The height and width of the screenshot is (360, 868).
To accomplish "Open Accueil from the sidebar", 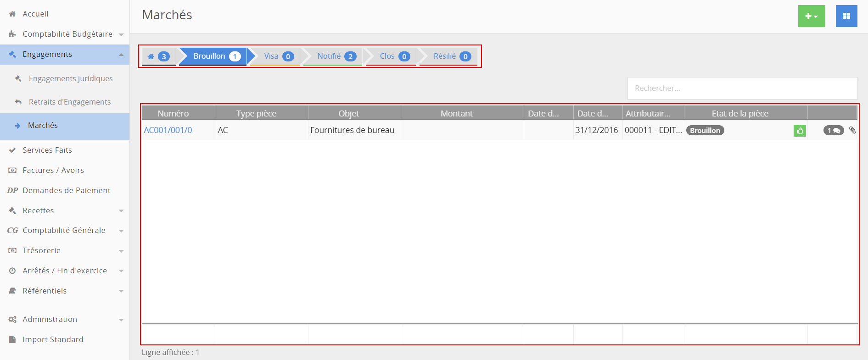I will click(35, 14).
